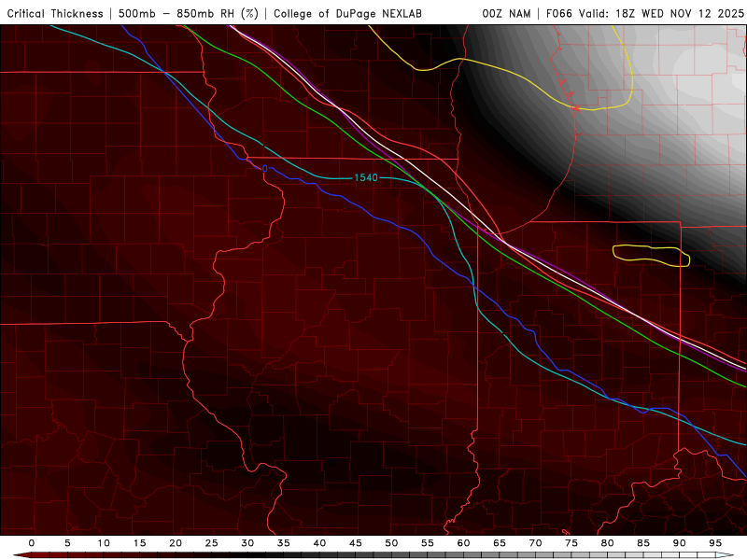Click the "00Z NAM" model run label
The image size is (747, 560).
point(506,14)
